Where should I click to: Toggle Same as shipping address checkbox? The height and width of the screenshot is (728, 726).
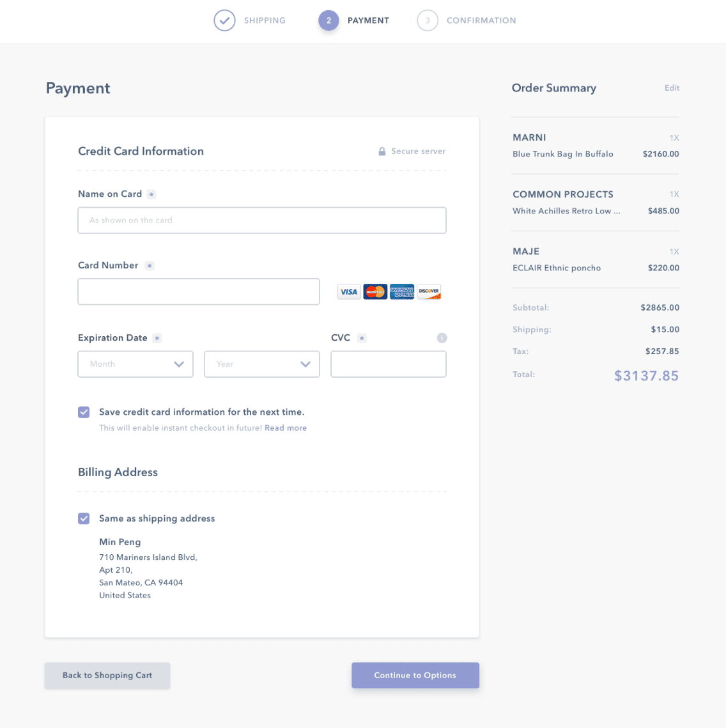coord(84,518)
